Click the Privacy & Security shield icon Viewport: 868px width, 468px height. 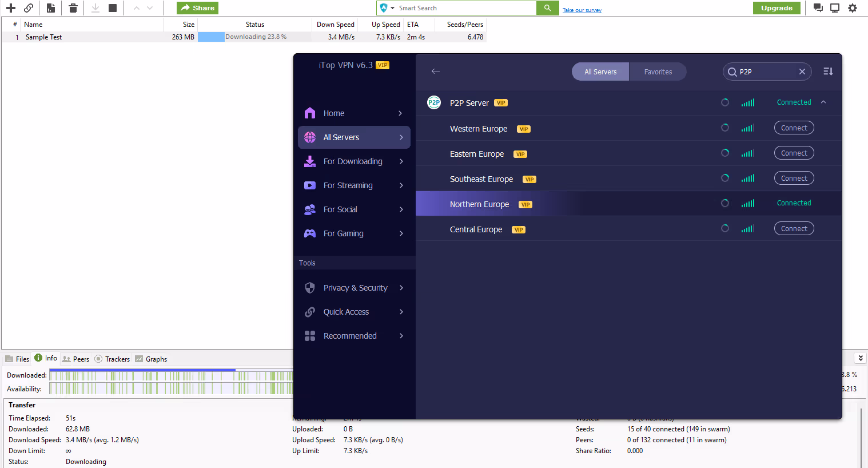click(310, 288)
